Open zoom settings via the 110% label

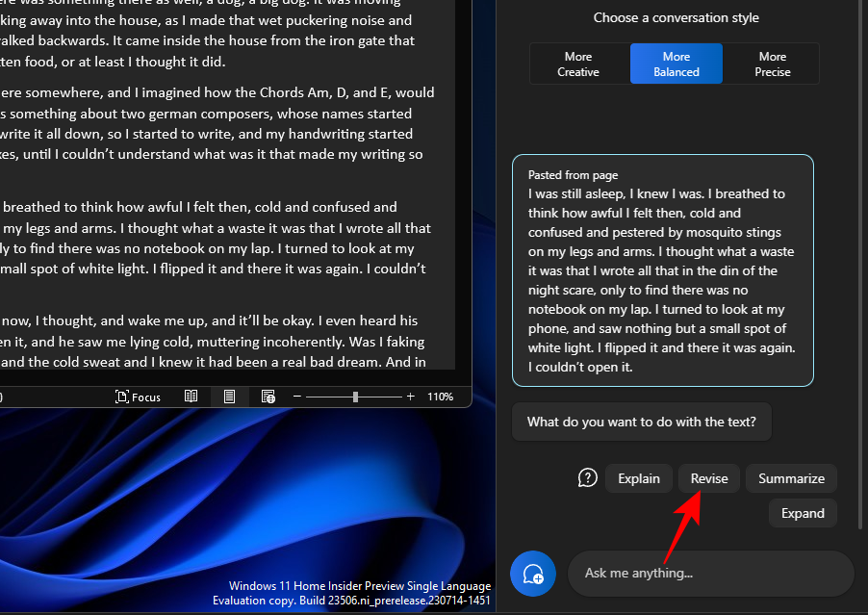point(440,396)
